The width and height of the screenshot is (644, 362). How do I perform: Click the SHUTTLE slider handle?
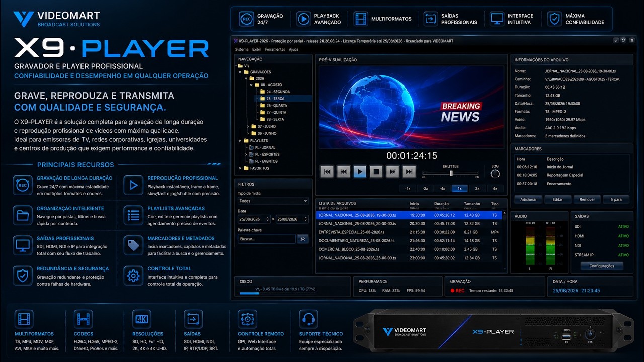point(451,173)
